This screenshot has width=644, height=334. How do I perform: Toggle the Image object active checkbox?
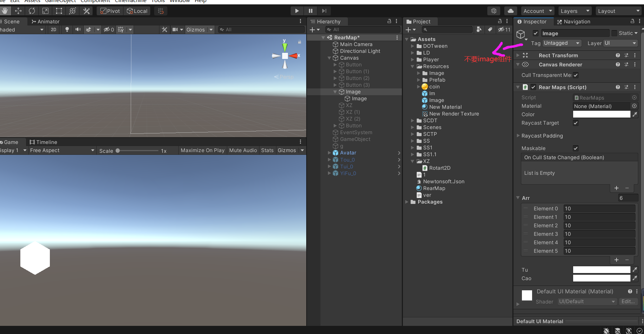(536, 33)
